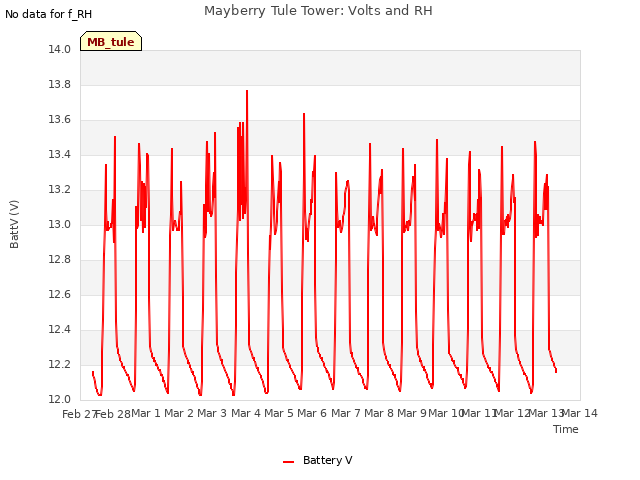The image size is (640, 480).
Task: Click the highest voltage peak on Mar 4
Action: coord(247,91)
